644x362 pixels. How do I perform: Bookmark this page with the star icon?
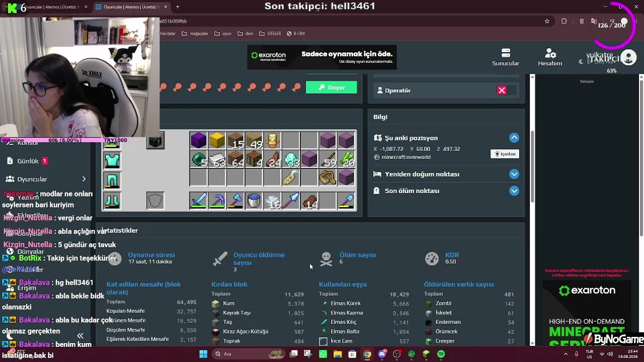tap(547, 21)
